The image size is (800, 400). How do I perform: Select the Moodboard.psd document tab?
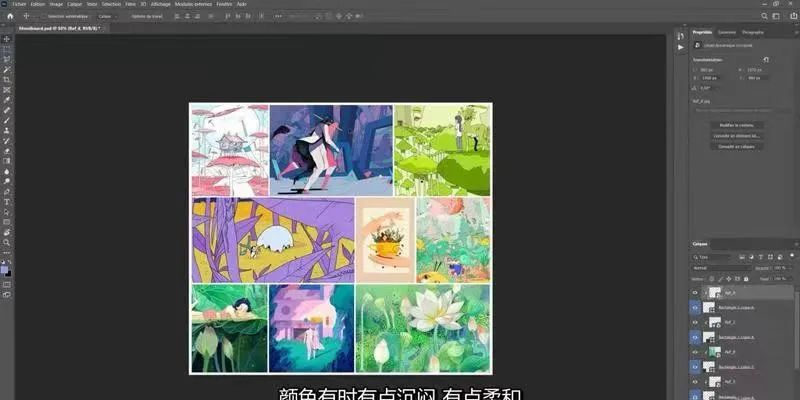59,29
